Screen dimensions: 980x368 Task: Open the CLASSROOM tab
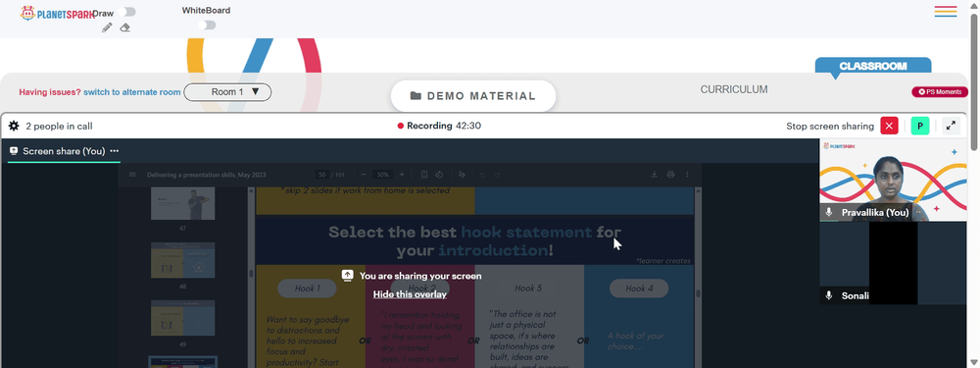[x=873, y=66]
